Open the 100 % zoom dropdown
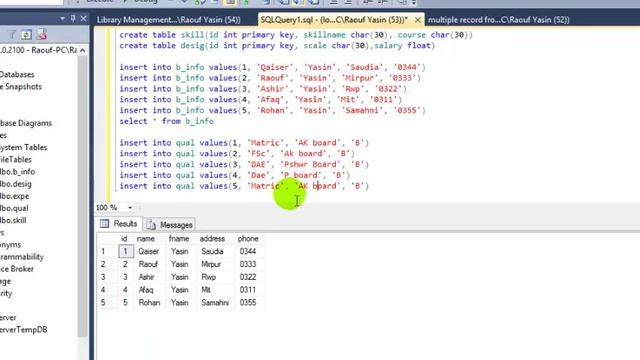The width and height of the screenshot is (640, 360). click(130, 208)
